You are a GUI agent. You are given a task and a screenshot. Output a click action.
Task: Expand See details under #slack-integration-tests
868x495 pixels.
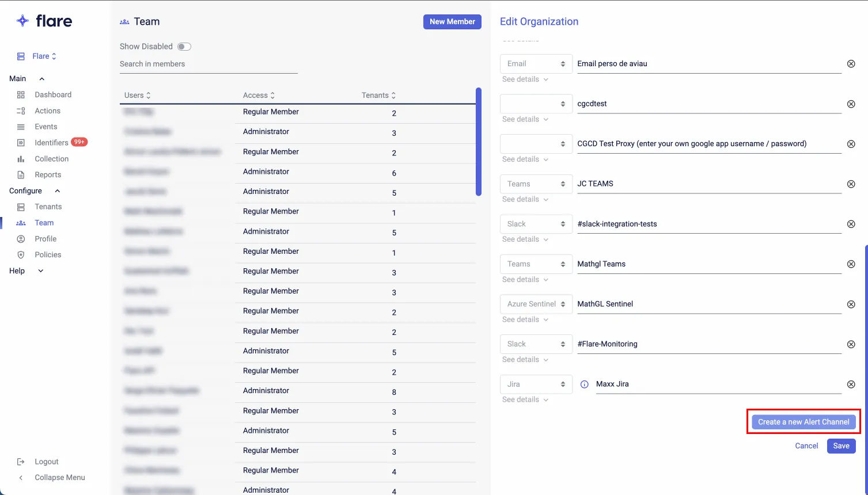[x=525, y=239]
